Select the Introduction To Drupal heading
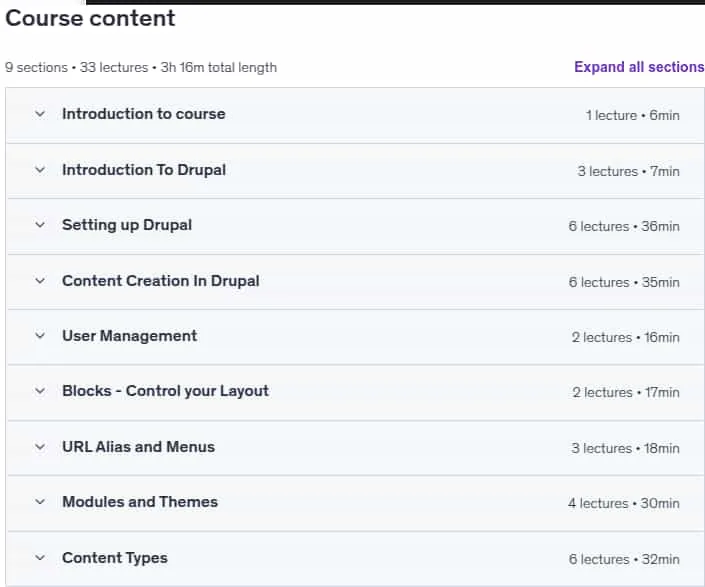The width and height of the screenshot is (705, 587). click(x=144, y=170)
